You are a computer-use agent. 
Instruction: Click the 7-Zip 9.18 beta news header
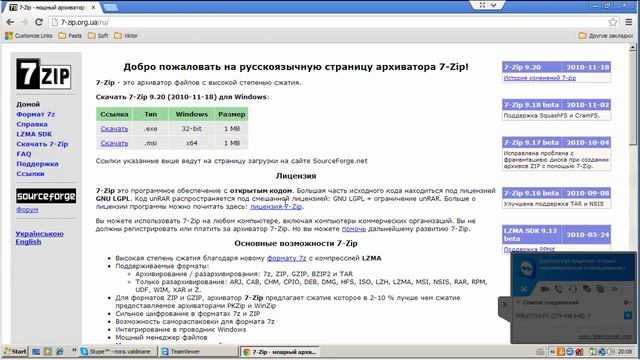point(556,105)
